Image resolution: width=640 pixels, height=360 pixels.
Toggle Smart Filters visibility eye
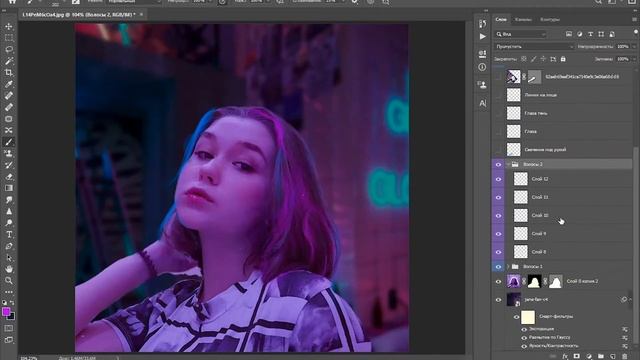pyautogui.click(x=516, y=317)
